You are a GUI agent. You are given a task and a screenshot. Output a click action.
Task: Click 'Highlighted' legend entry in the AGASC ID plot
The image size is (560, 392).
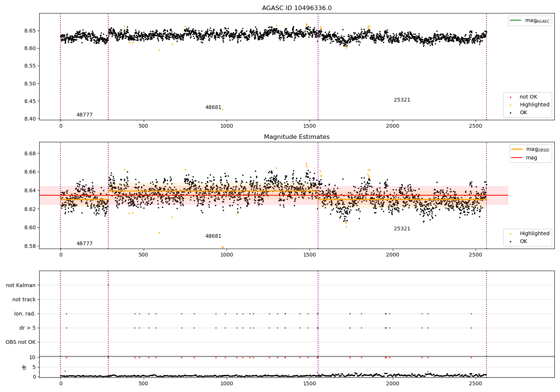(535, 105)
